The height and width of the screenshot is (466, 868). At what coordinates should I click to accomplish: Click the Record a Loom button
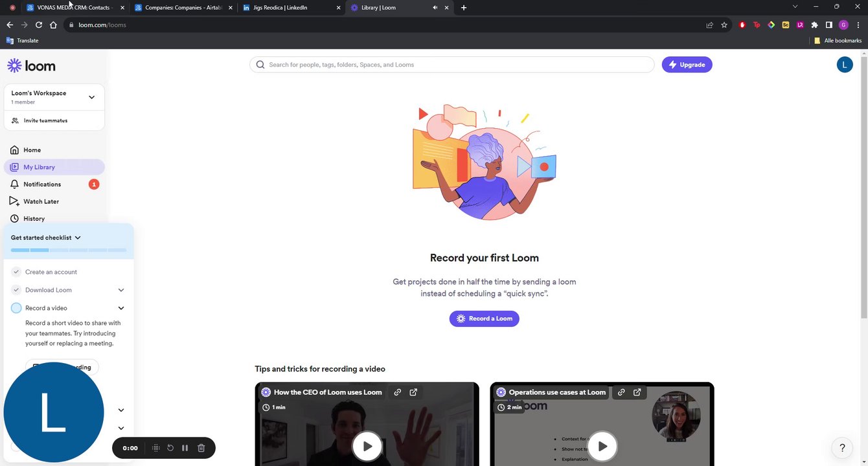[x=484, y=318]
